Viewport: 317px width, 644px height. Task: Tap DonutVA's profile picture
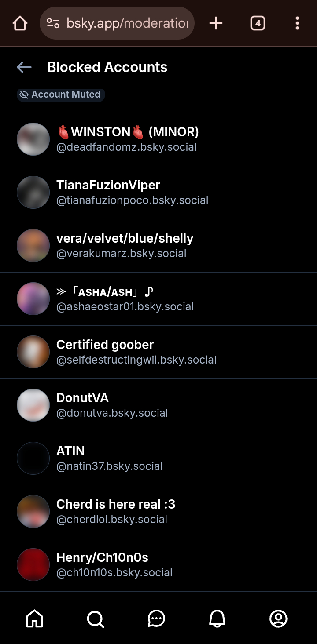[33, 405]
